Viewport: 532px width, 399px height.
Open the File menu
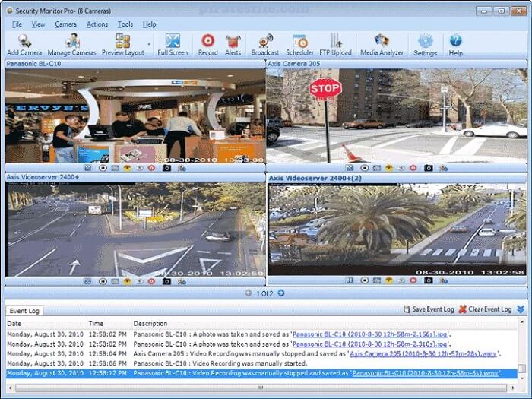click(17, 24)
